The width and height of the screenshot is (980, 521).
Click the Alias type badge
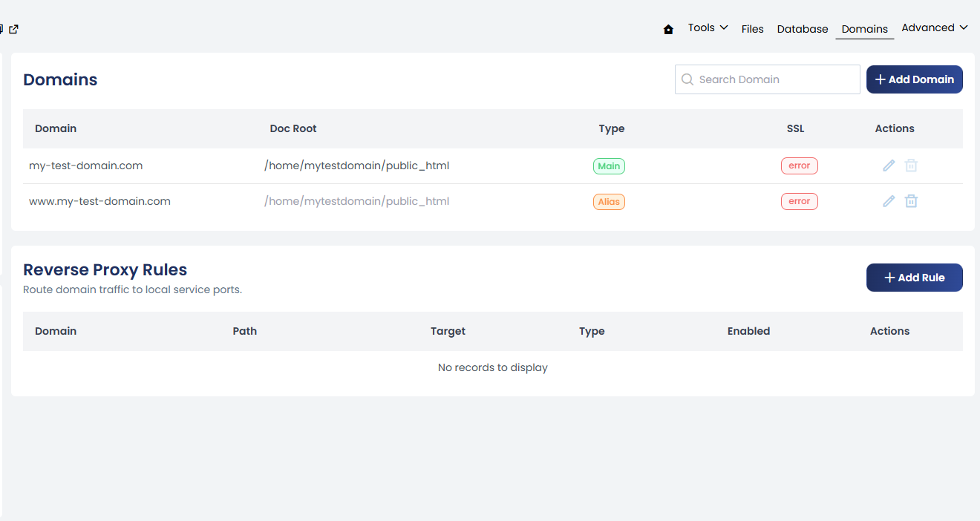609,202
